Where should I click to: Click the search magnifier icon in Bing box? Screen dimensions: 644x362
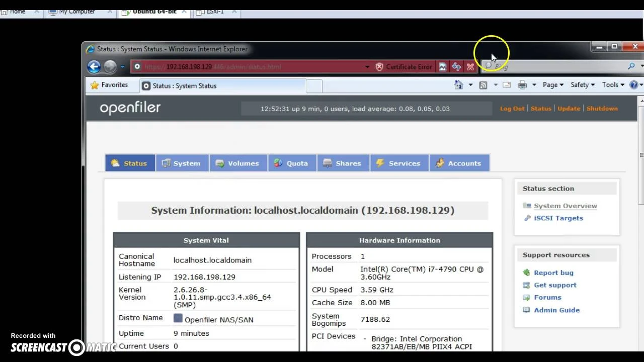(631, 66)
